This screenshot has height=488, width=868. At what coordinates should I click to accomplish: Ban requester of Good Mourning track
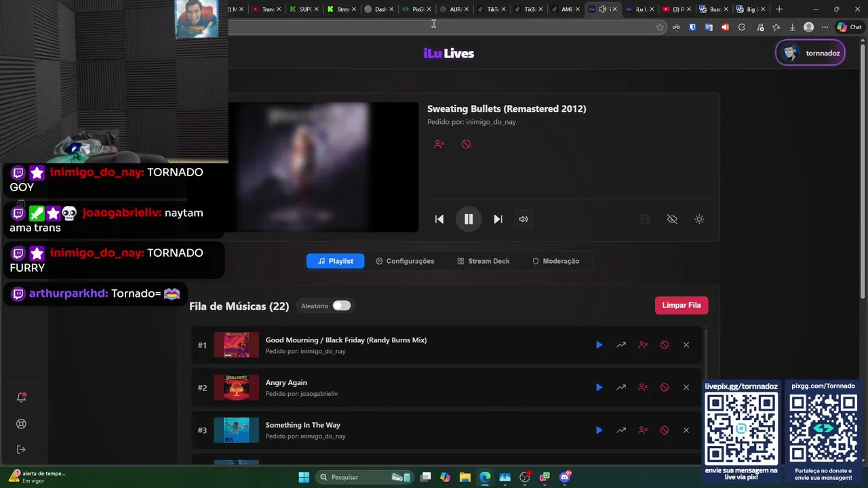[642, 345]
